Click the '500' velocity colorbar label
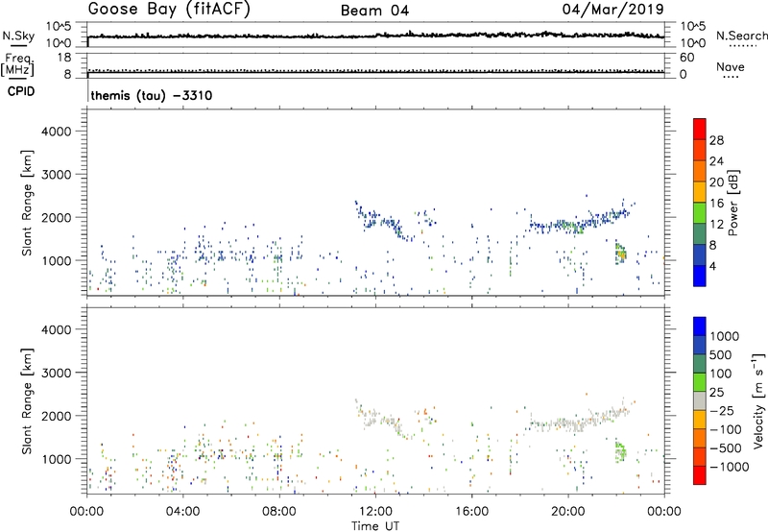The width and height of the screenshot is (768, 532). click(x=723, y=355)
